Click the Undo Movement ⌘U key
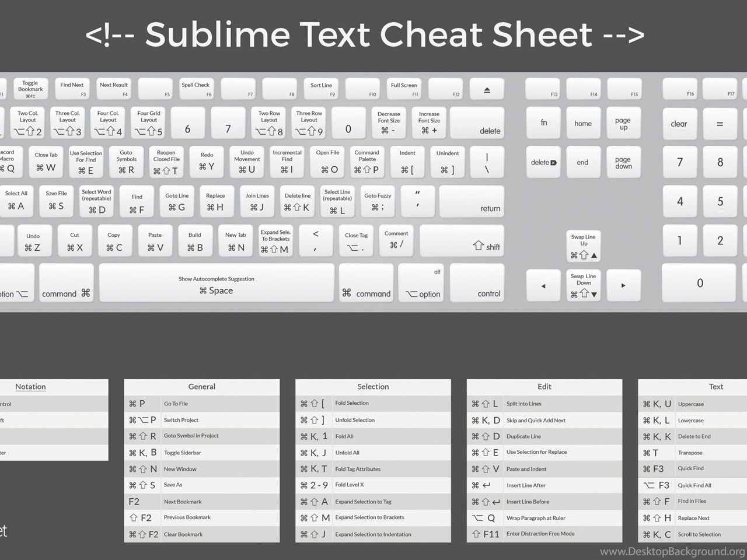Image resolution: width=747 pixels, height=560 pixels. (x=247, y=162)
